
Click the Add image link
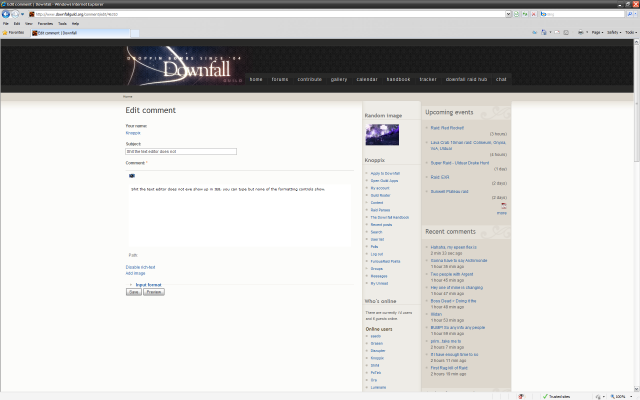pos(136,273)
